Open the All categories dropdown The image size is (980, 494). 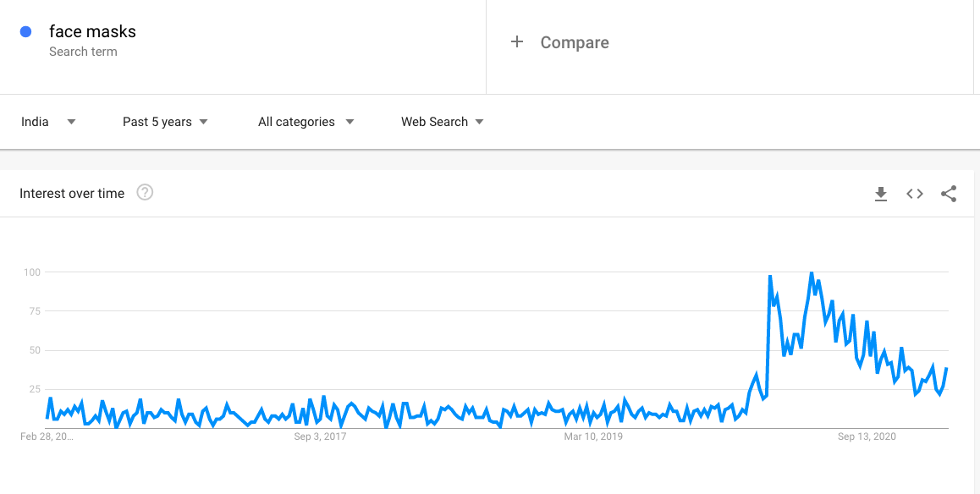tap(306, 122)
